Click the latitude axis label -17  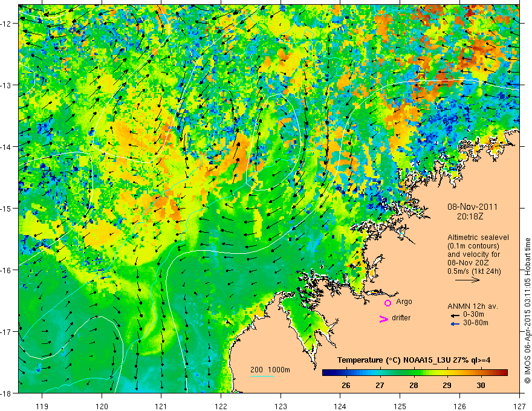(7, 332)
